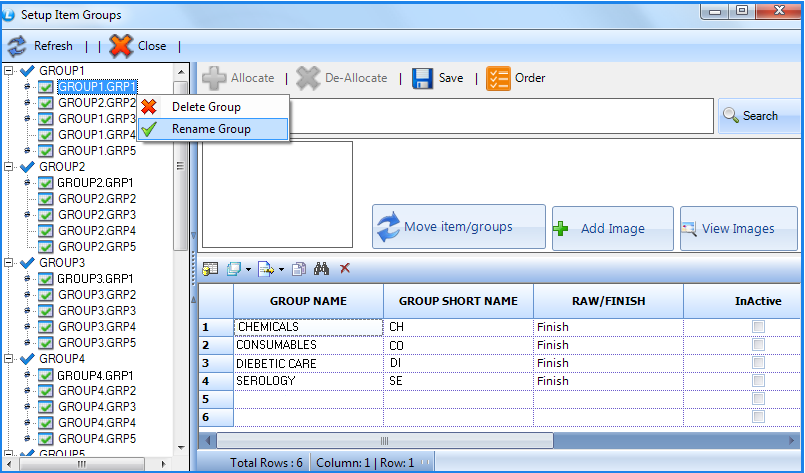805x473 pixels.
Task: Click the copy pages icon in grid toolbar
Action: pos(299,269)
